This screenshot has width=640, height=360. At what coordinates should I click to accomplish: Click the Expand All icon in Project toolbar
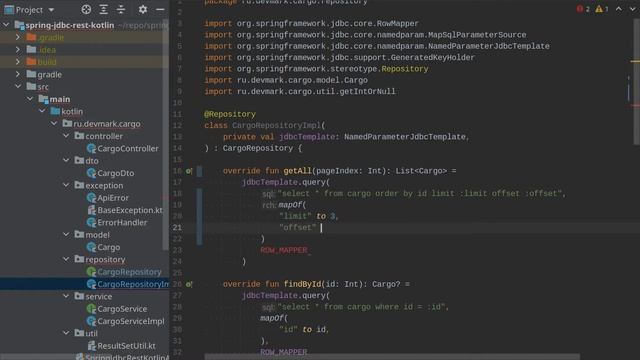104,9
